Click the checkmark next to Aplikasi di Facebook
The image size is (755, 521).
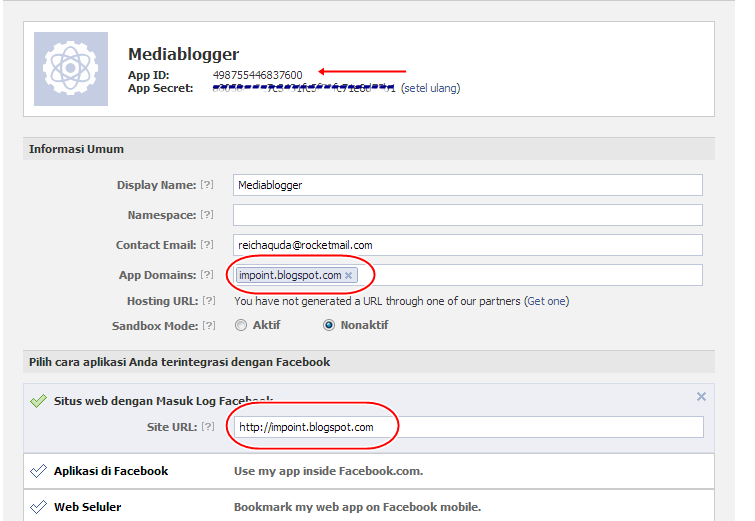pos(38,471)
